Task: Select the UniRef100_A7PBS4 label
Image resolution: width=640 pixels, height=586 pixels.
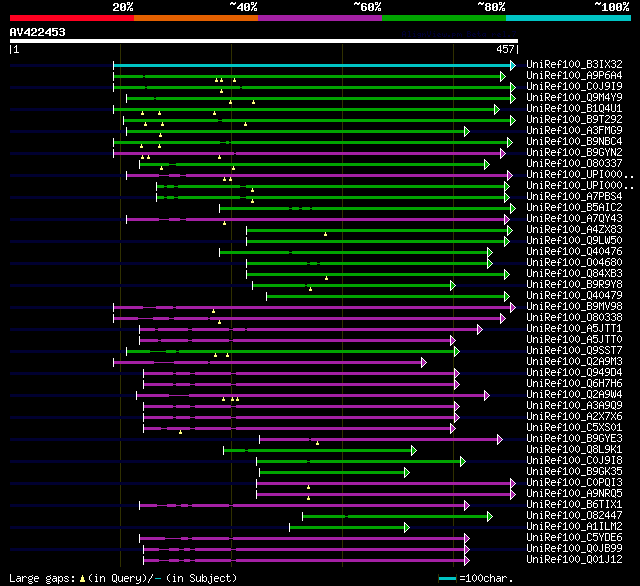Action: coord(574,196)
